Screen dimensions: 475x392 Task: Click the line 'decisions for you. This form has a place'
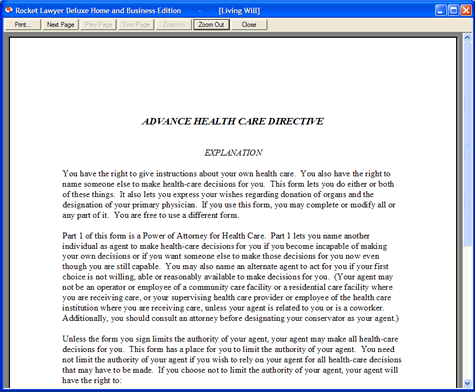pos(228,349)
